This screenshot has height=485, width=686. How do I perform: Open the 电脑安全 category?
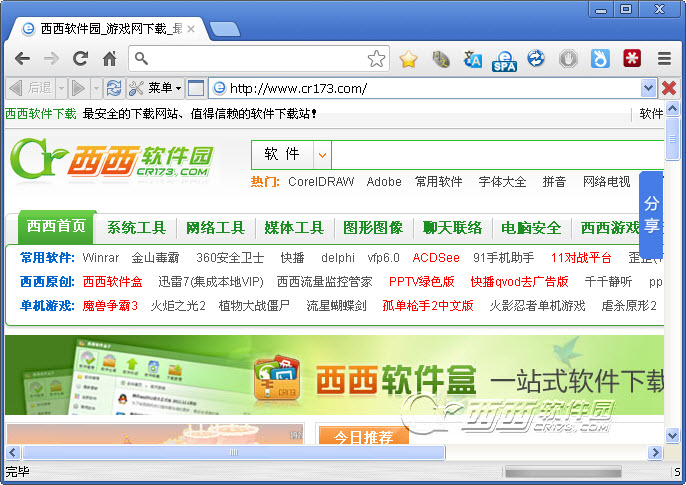(x=531, y=228)
